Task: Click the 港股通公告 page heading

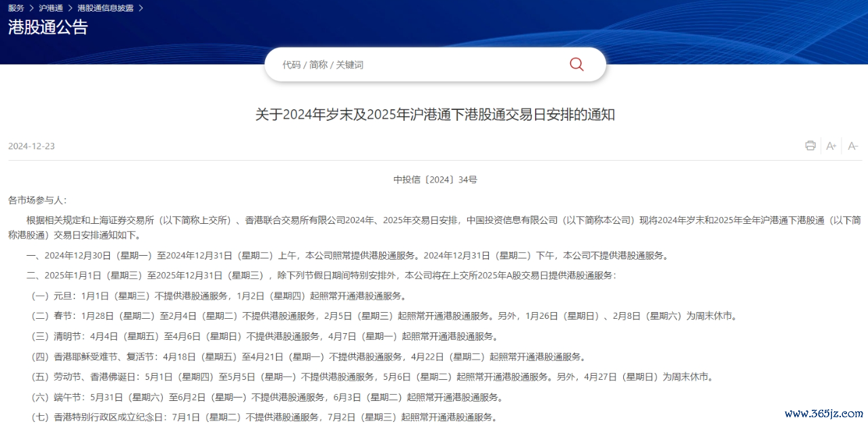Action: tap(48, 27)
